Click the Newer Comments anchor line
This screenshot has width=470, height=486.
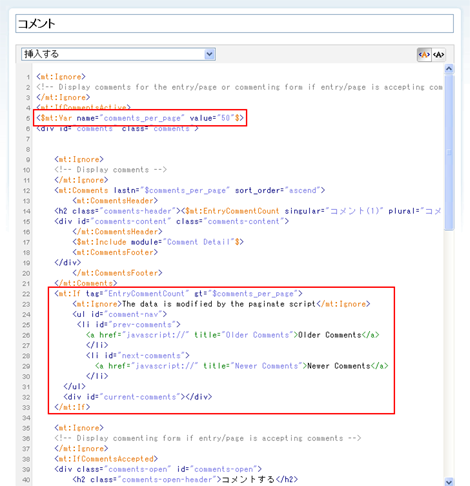point(242,366)
